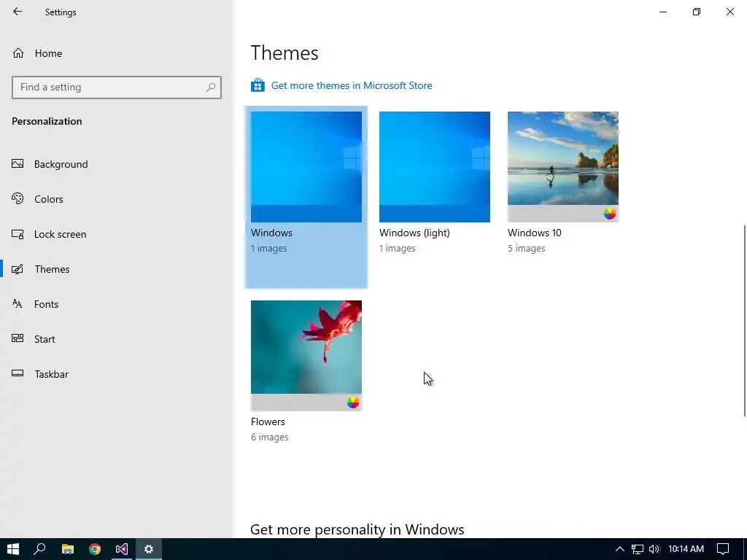The width and height of the screenshot is (747, 560).
Task: Close the Settings window
Action: pos(729,12)
